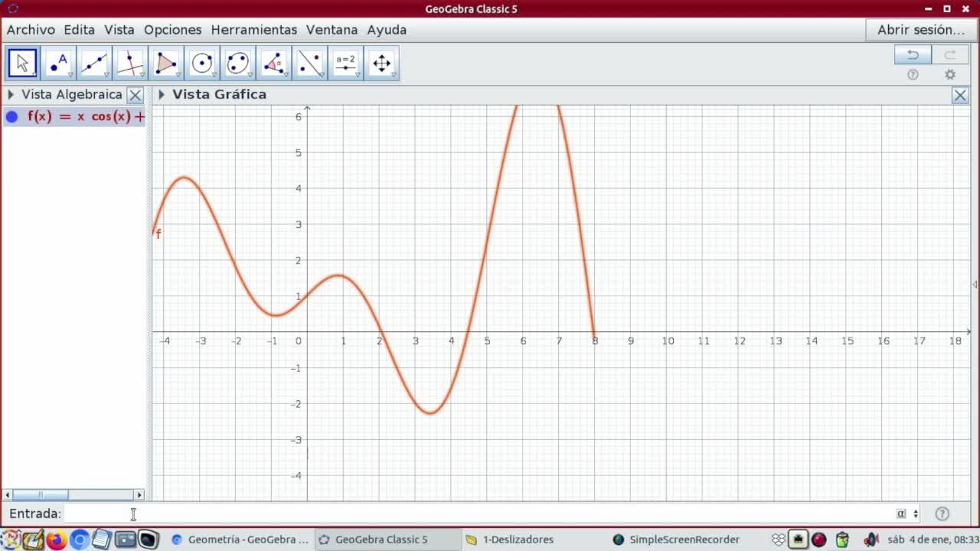The image size is (980, 551).
Task: Open the file manager launcher icon
Action: pos(125,540)
